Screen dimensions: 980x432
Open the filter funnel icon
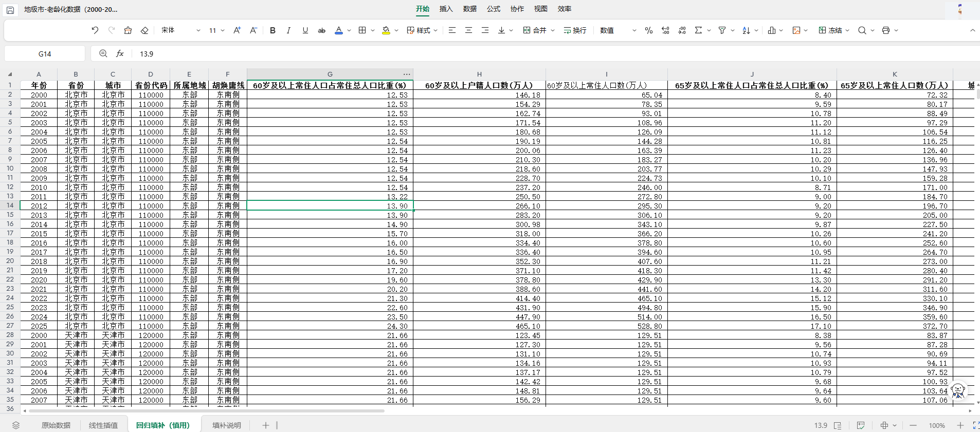pos(722,30)
